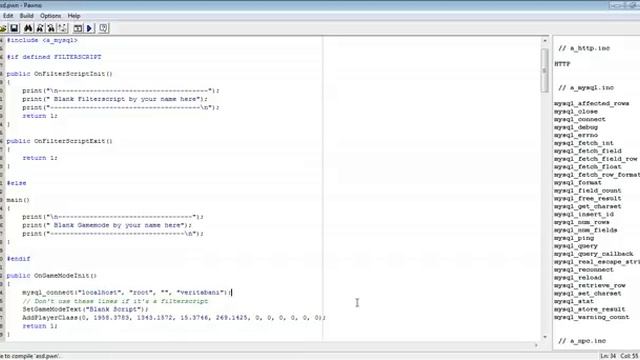Click the AddPlayerClass code line

(x=174, y=318)
